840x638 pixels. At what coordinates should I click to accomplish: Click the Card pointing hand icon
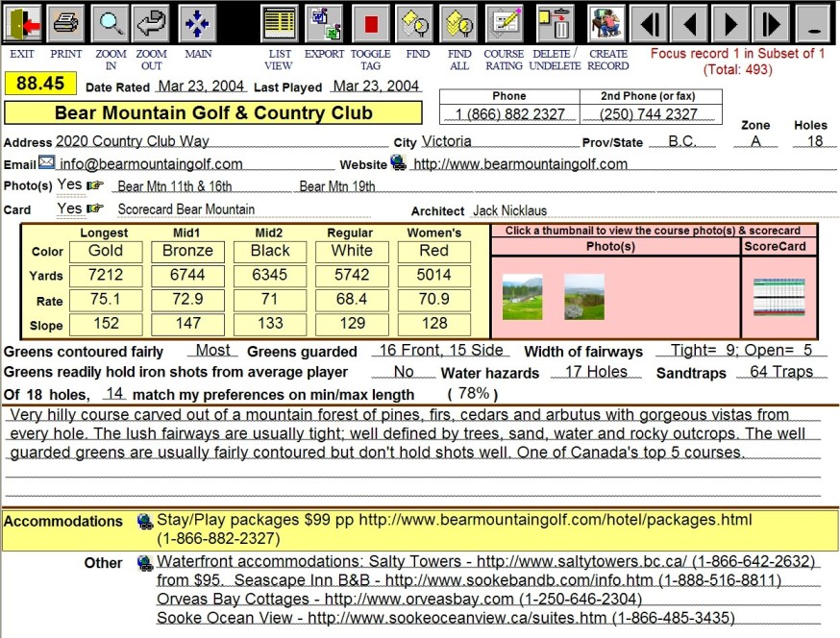tap(95, 209)
